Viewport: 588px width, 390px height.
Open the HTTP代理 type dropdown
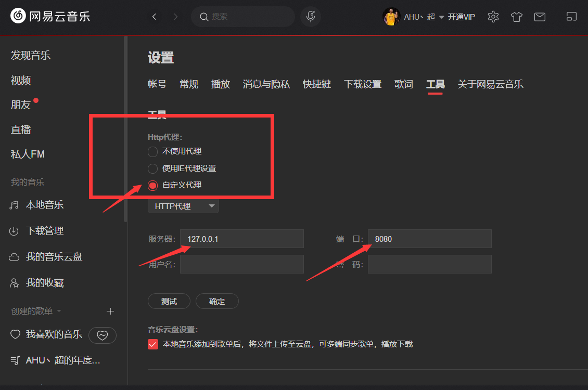pyautogui.click(x=183, y=206)
